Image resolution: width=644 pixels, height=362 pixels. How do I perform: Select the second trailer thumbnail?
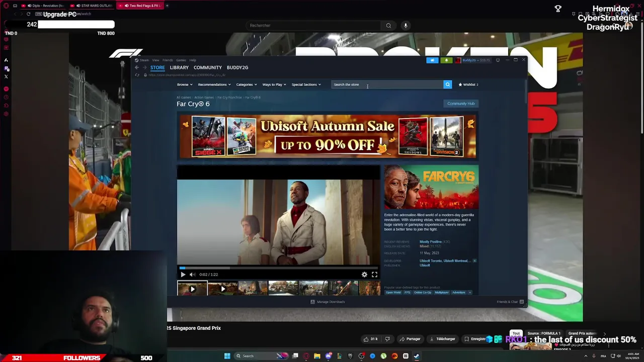pos(222,289)
